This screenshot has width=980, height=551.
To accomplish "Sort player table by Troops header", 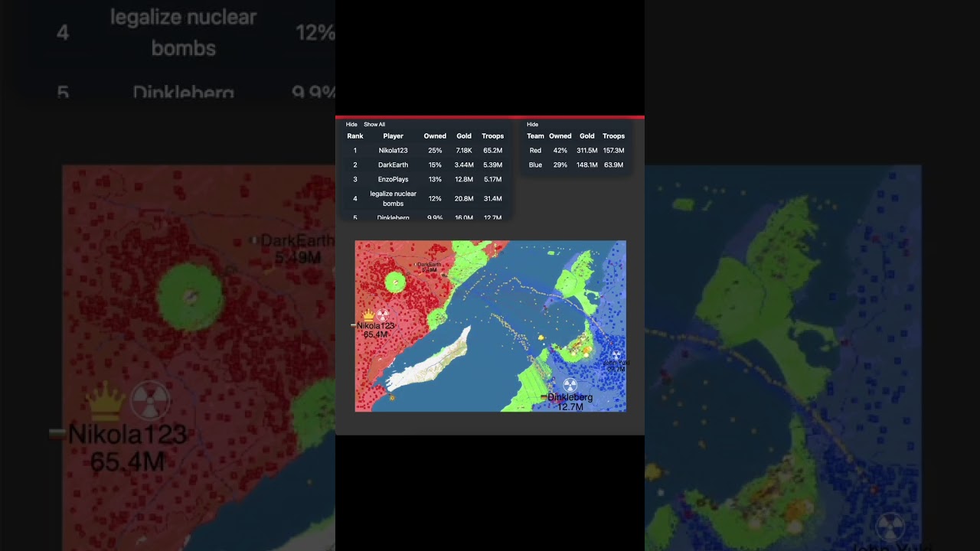I will pos(492,136).
